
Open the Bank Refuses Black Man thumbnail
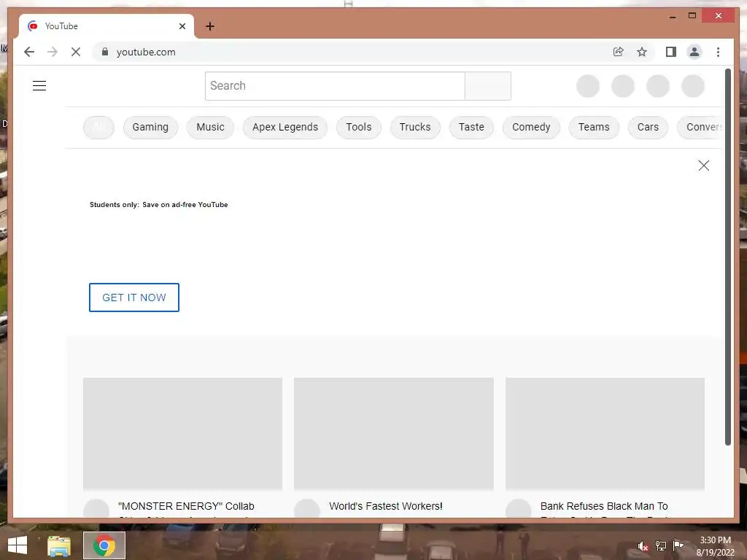point(605,434)
